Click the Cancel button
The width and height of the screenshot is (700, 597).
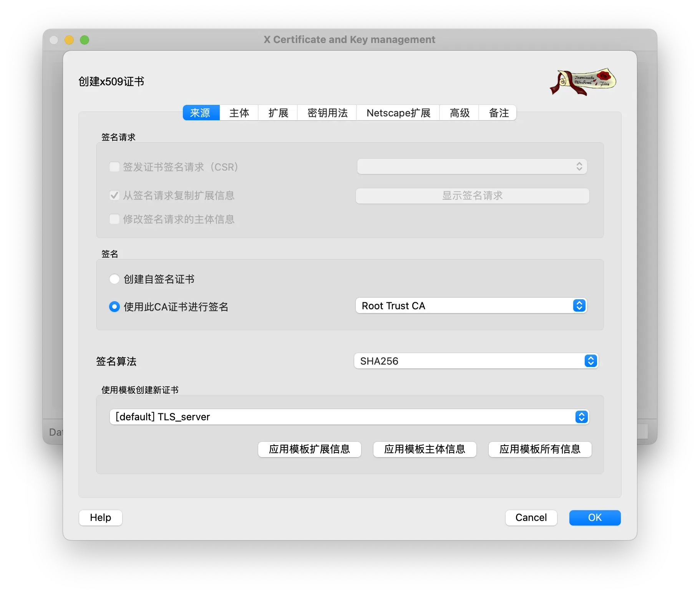click(531, 517)
